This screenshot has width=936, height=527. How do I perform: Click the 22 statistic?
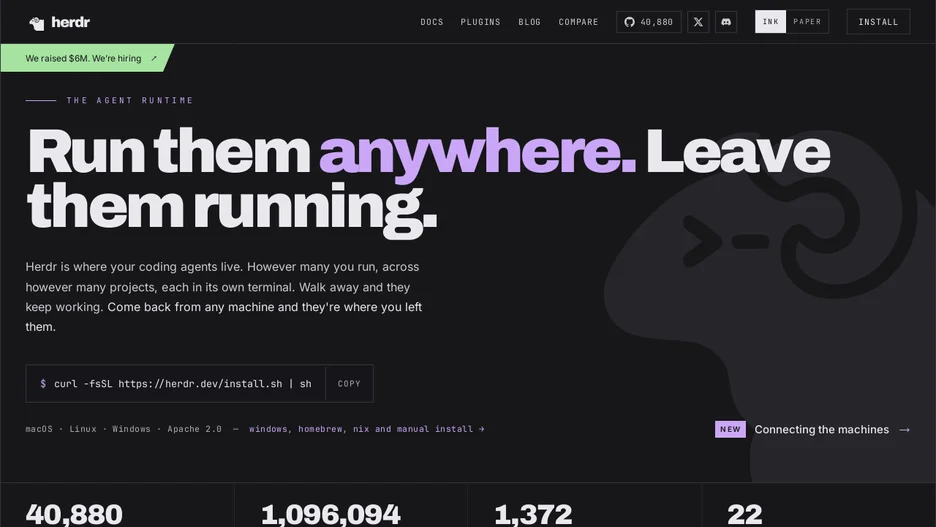click(x=744, y=514)
